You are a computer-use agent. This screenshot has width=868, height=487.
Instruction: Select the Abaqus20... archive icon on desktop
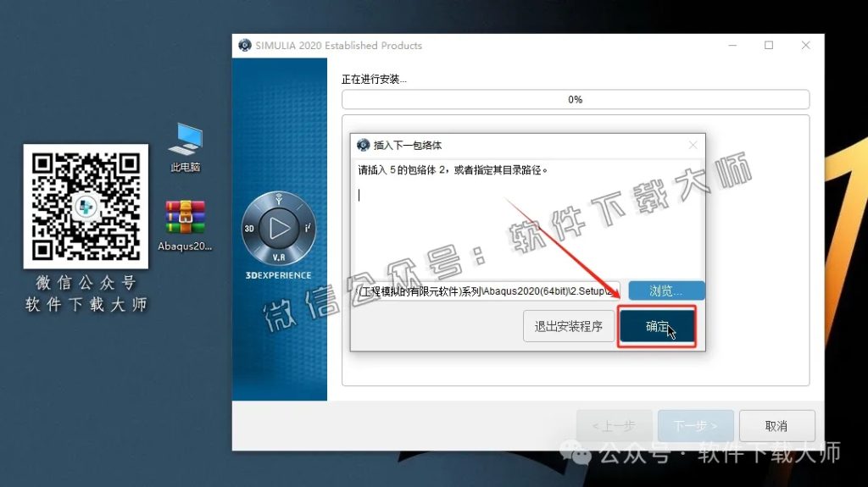[185, 226]
